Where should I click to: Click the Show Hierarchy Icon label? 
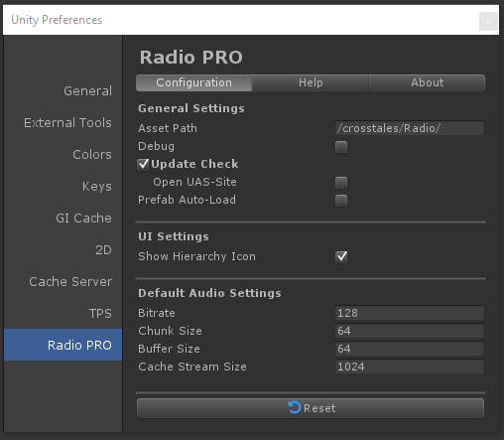pyautogui.click(x=196, y=256)
